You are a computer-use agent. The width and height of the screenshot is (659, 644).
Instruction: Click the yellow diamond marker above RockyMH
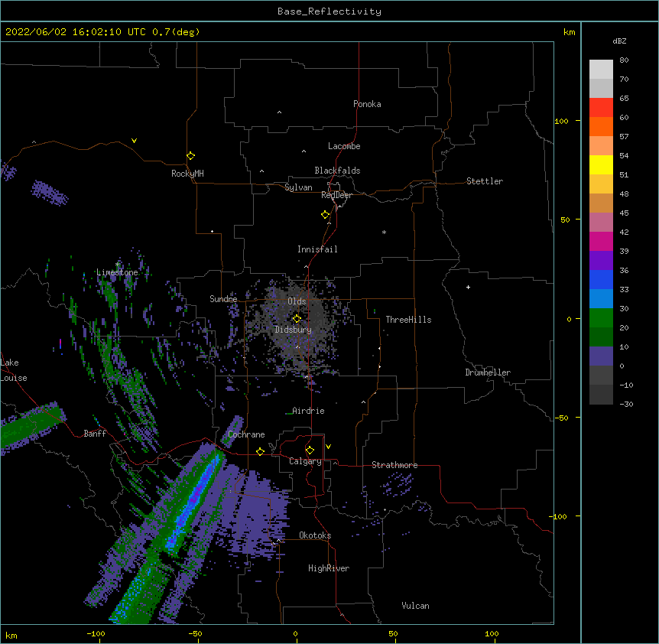tap(191, 156)
